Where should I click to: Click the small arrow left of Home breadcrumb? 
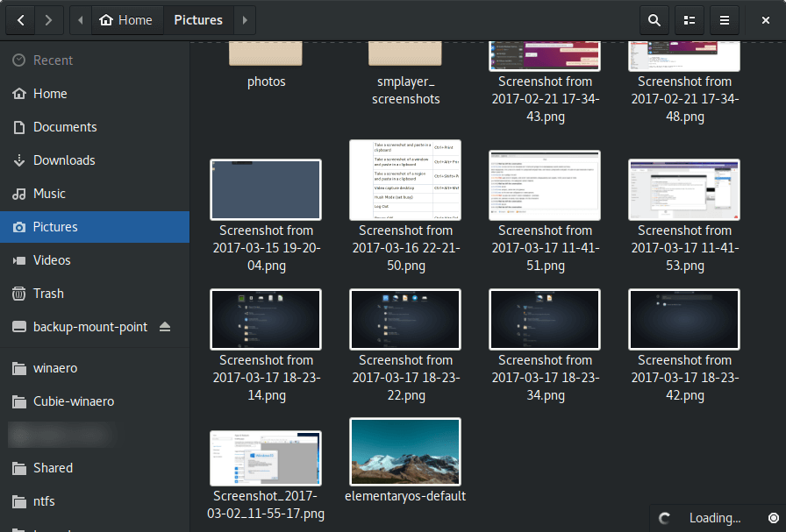point(80,19)
